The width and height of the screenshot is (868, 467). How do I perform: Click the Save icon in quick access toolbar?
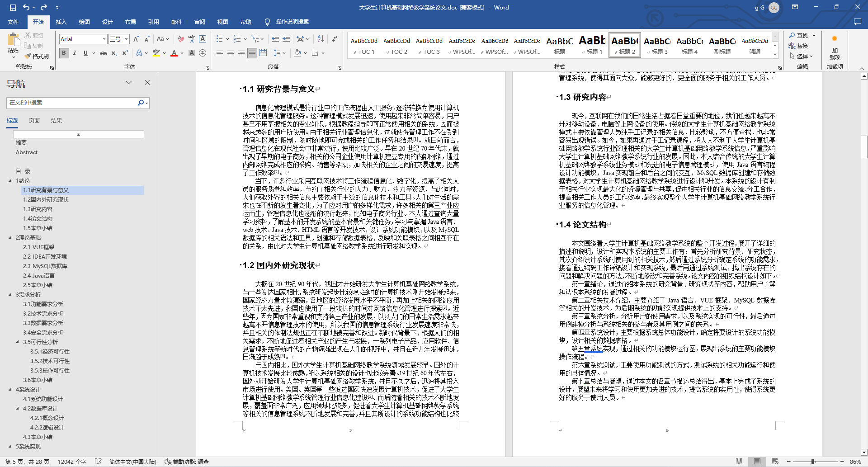tap(13, 8)
